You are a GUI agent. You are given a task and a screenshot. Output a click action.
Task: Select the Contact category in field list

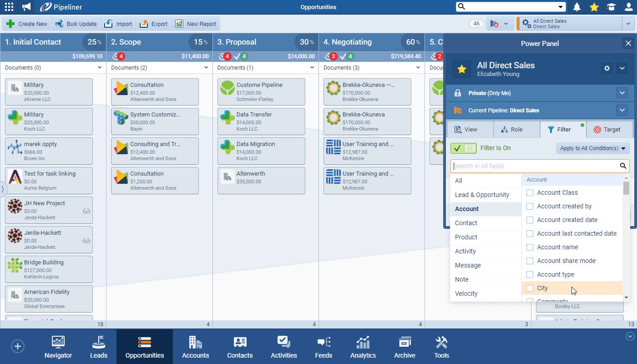pos(466,223)
